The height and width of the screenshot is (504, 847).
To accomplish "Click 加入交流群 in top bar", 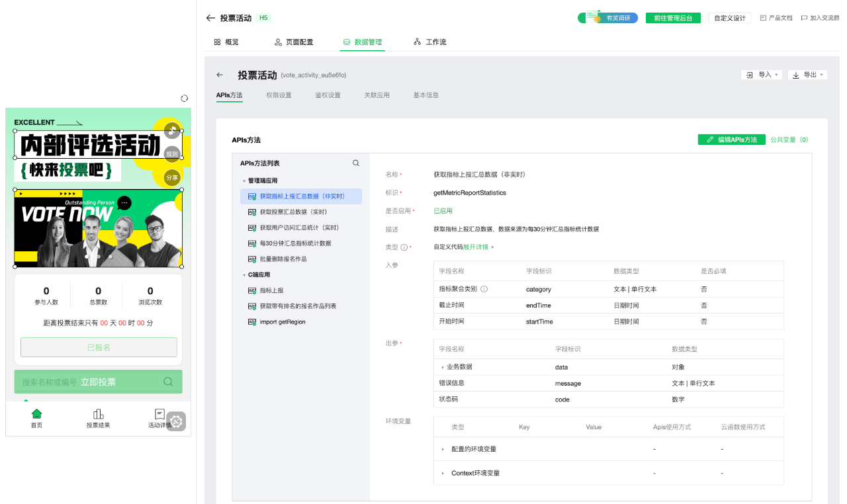I will pos(820,18).
